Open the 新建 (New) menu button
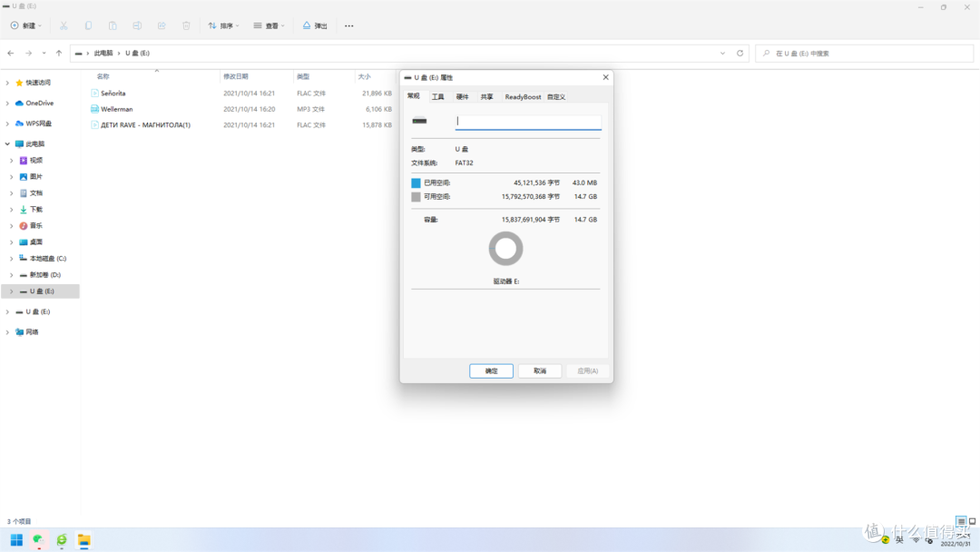The height and width of the screenshot is (552, 980). 25,25
